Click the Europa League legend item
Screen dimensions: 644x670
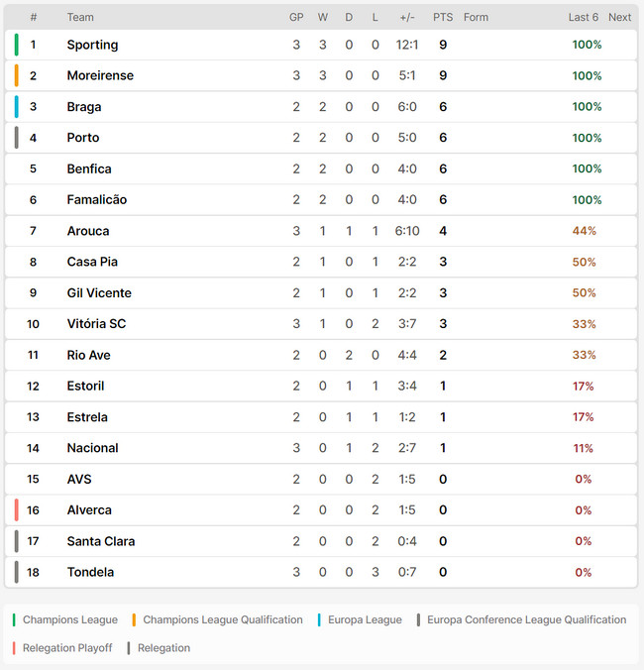(360, 619)
